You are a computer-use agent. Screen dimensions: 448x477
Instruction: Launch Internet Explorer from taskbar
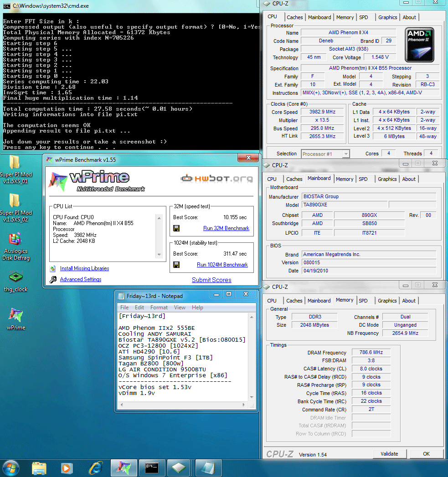[95, 468]
